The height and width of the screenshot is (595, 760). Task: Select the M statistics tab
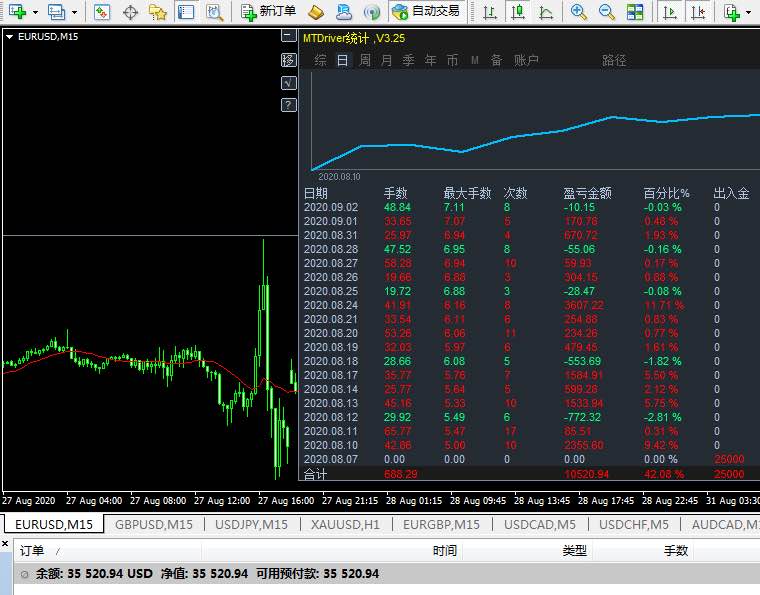(x=475, y=60)
